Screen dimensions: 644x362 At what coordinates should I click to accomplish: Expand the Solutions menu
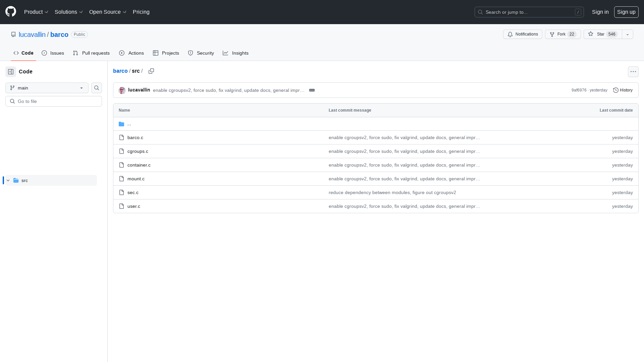click(x=69, y=12)
